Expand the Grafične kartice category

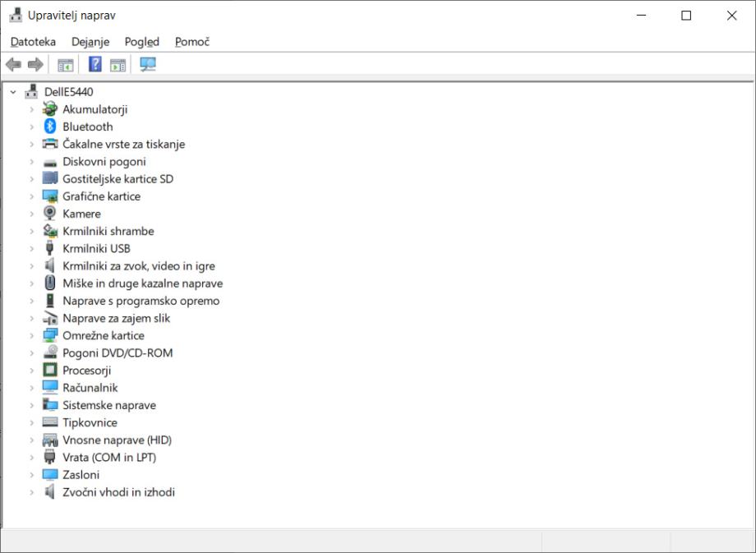(x=31, y=196)
